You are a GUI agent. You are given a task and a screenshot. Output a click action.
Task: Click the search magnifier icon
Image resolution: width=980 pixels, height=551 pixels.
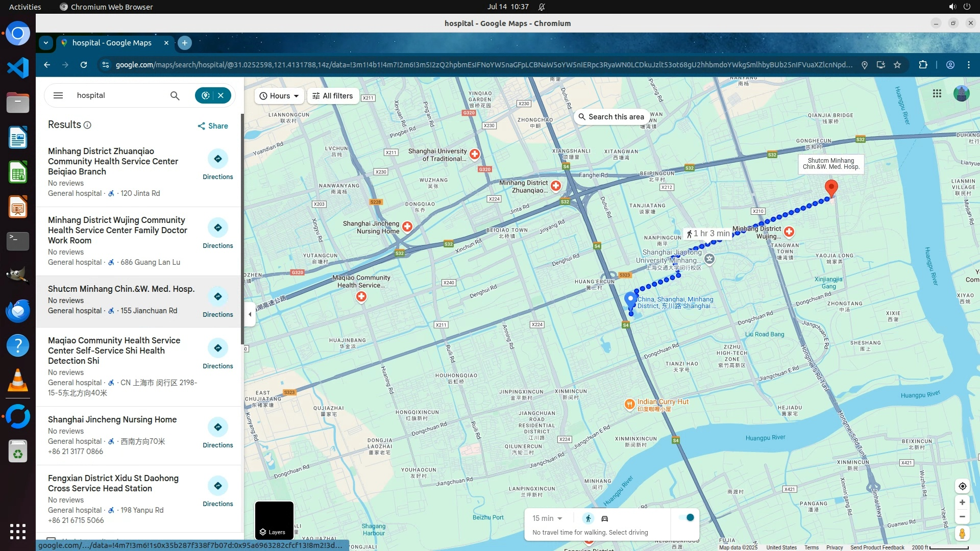pyautogui.click(x=175, y=95)
